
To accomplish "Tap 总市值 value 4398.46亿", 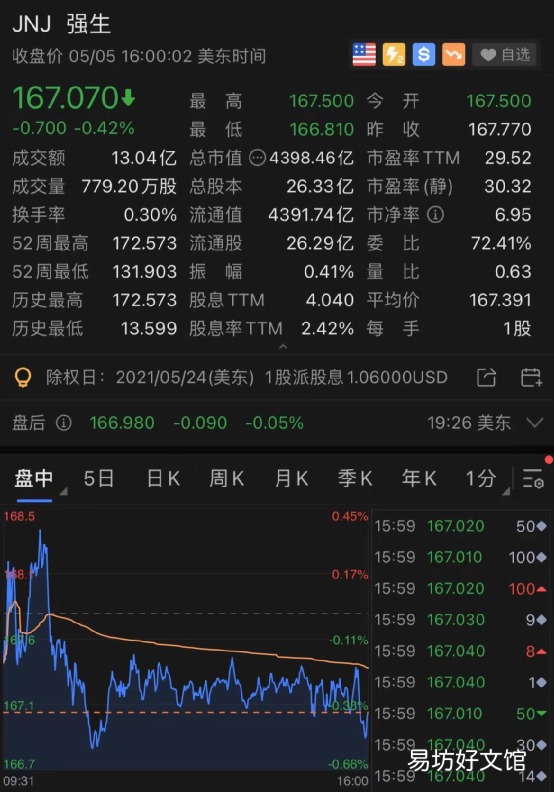I will pos(312,158).
